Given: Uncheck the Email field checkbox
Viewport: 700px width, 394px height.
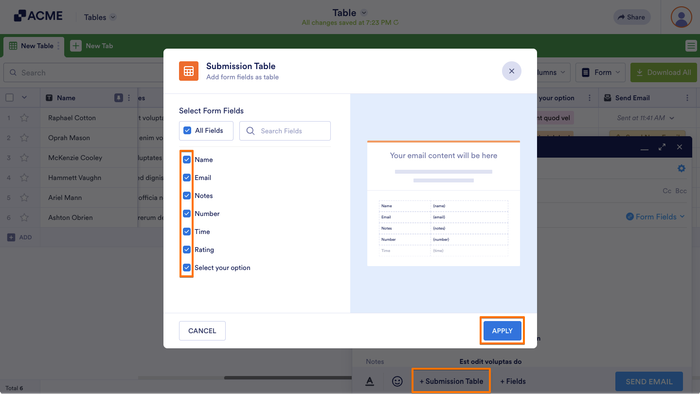Looking at the screenshot, I should pos(187,178).
